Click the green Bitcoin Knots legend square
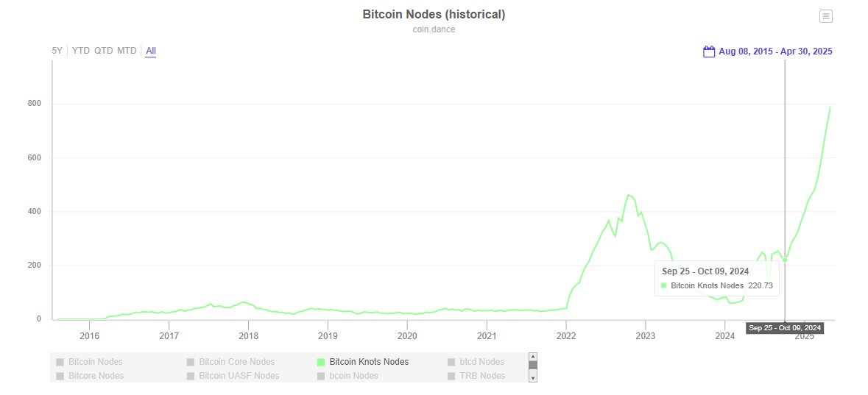The height and width of the screenshot is (395, 868). 321,362
